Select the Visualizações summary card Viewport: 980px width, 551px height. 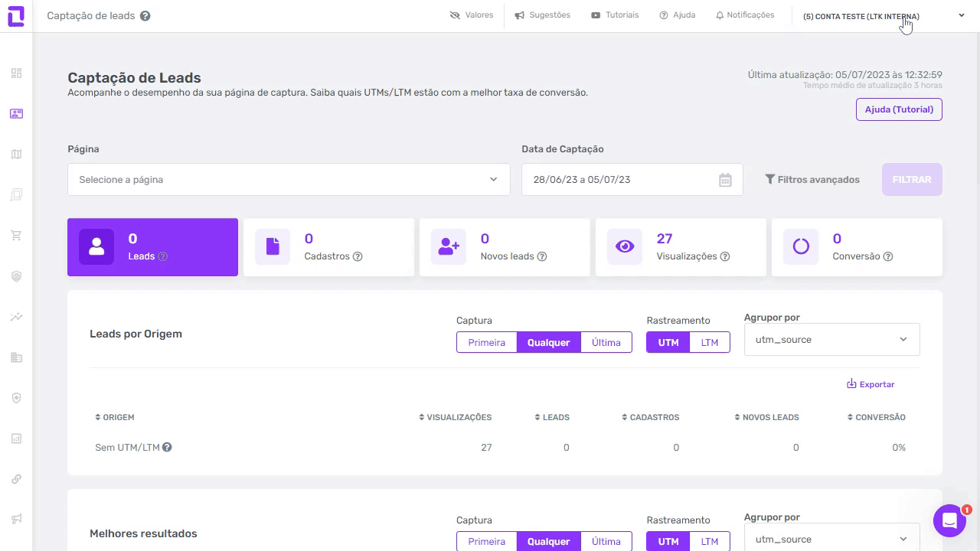click(x=681, y=247)
